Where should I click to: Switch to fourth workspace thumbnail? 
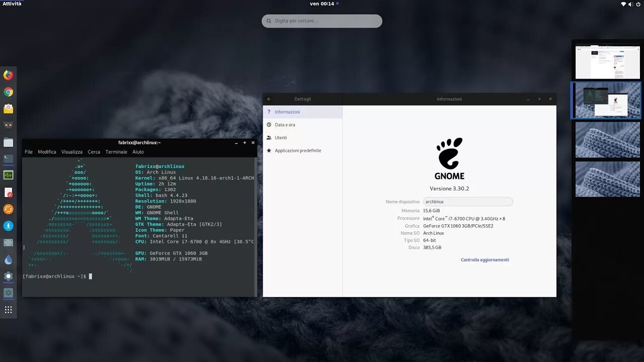tap(608, 178)
